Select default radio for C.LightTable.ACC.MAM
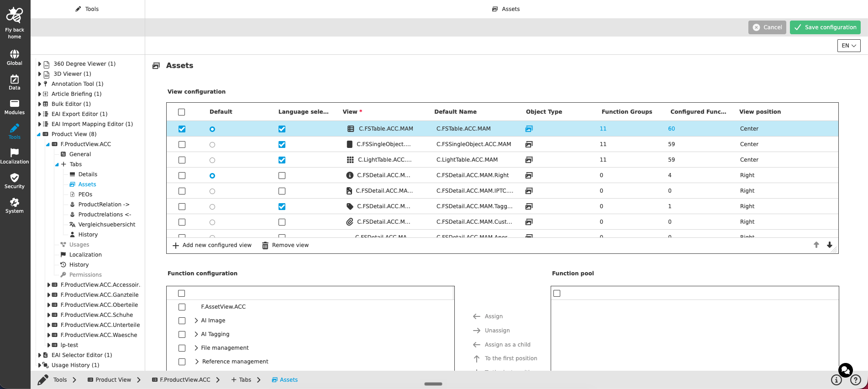 click(x=212, y=160)
